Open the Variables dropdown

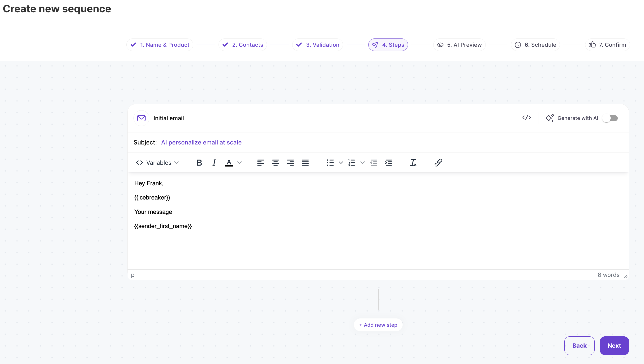[157, 163]
